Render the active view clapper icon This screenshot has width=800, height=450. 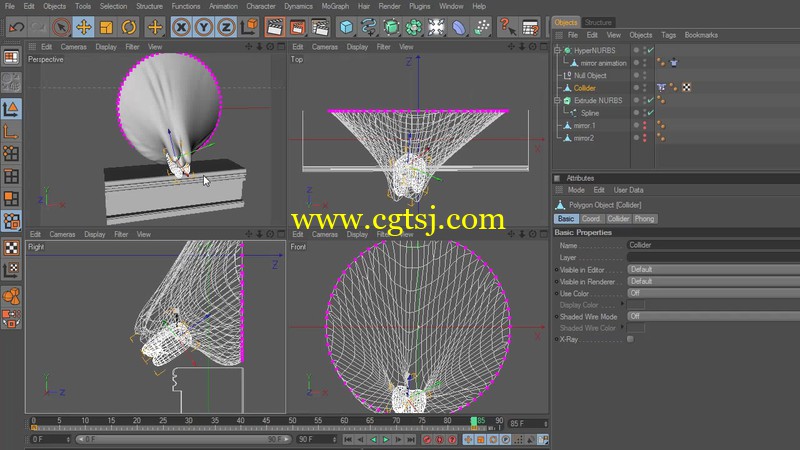tap(274, 27)
